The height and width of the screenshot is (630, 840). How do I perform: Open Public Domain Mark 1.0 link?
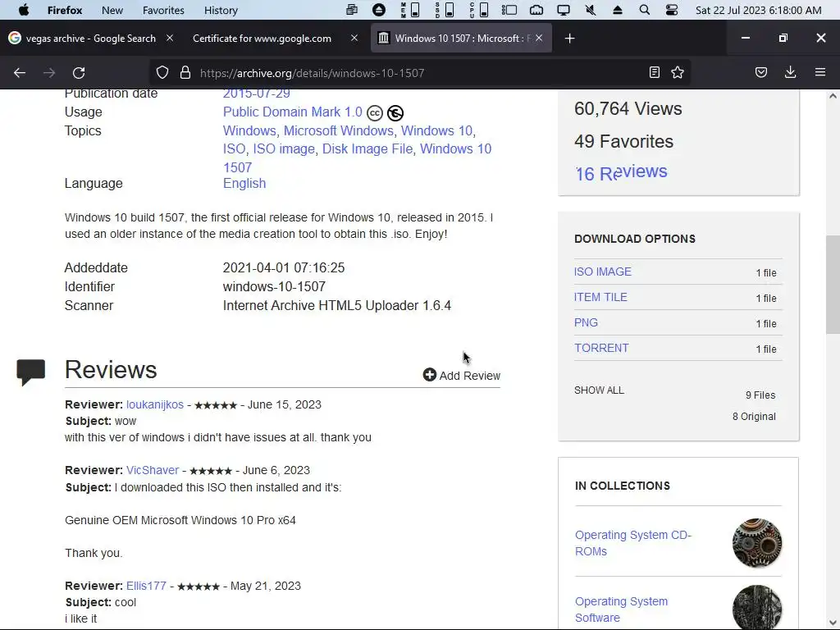[293, 112]
